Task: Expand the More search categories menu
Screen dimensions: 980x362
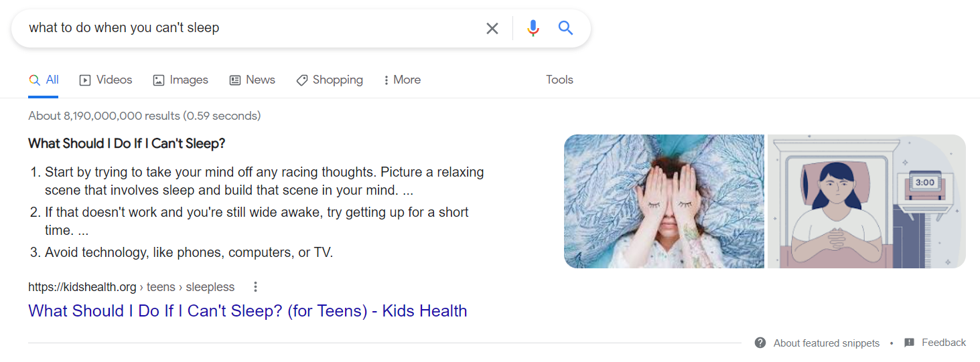Action: (x=402, y=80)
